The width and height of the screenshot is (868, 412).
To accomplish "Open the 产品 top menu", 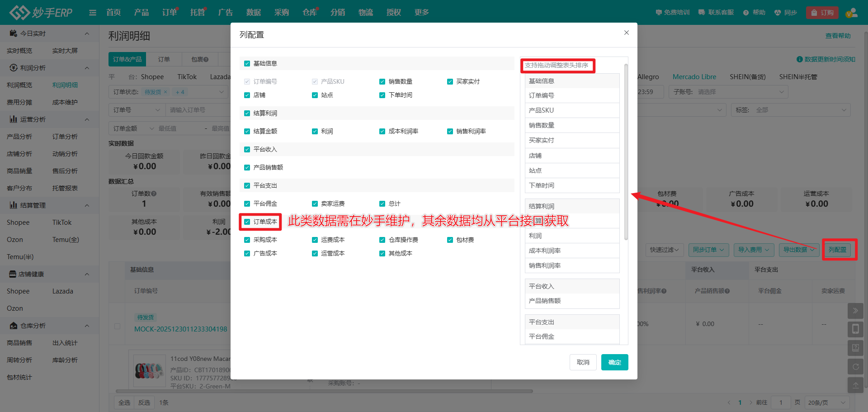I will [x=142, y=13].
